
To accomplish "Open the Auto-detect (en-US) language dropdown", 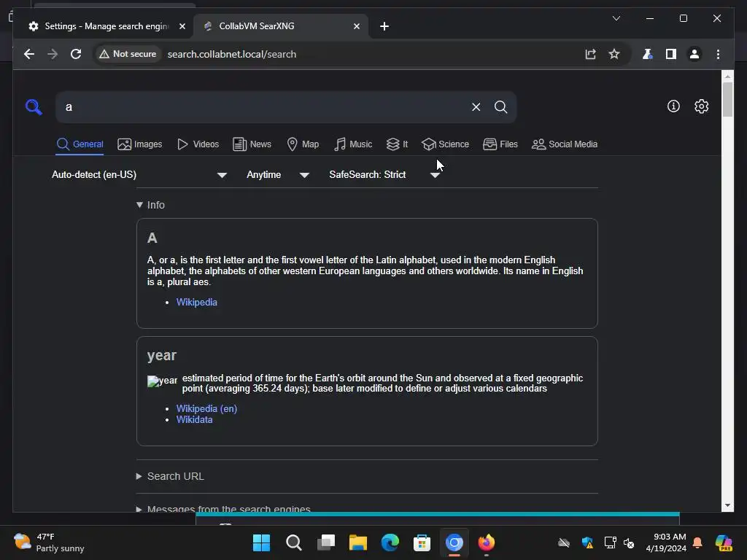I will coord(139,175).
